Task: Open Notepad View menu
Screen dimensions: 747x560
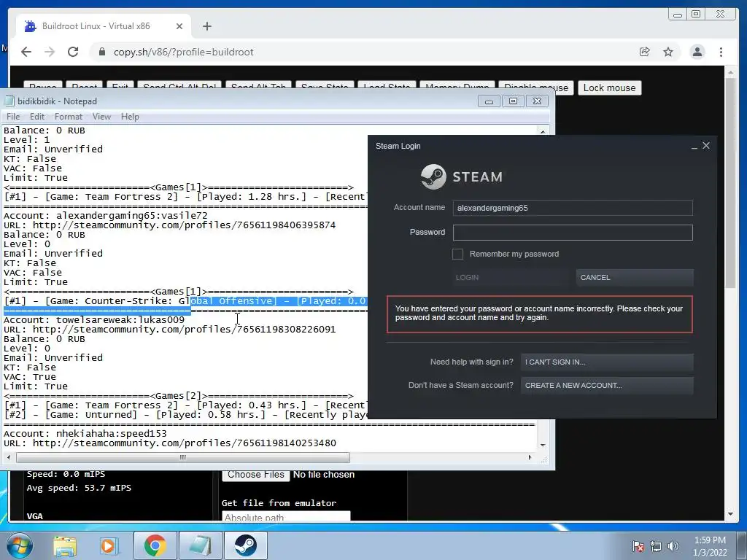Action: coord(101,117)
